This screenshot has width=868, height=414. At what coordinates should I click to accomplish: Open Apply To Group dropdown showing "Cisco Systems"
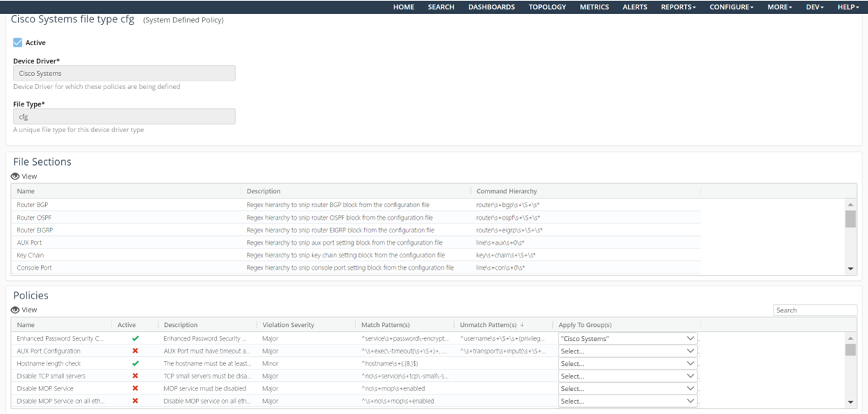pos(627,339)
